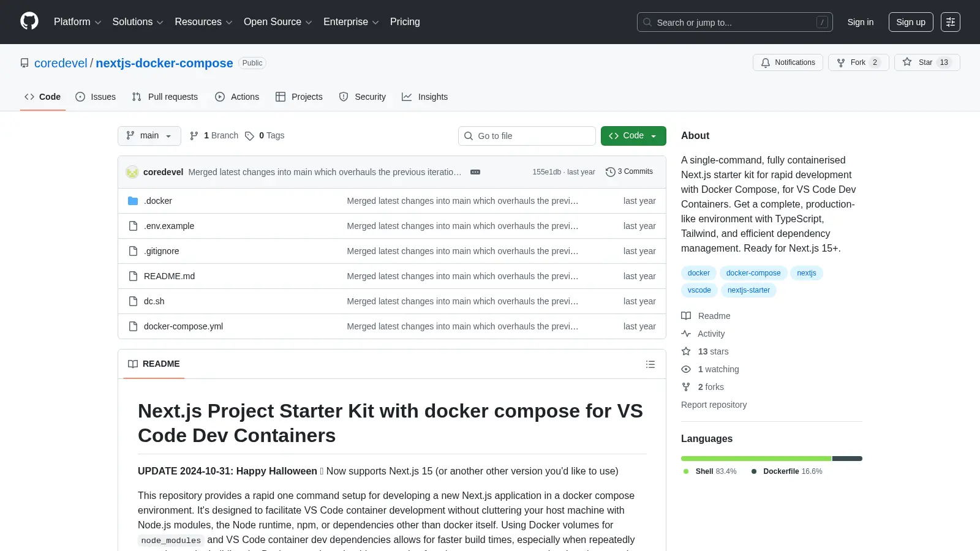Click the dc.sh file icon
The height and width of the screenshot is (551, 980).
(x=133, y=301)
